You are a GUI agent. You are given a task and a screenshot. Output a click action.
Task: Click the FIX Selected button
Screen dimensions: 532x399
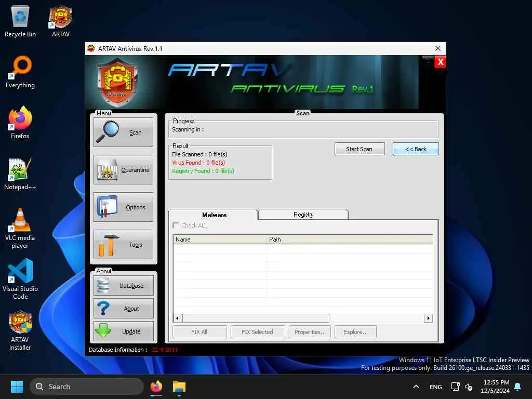pos(258,332)
